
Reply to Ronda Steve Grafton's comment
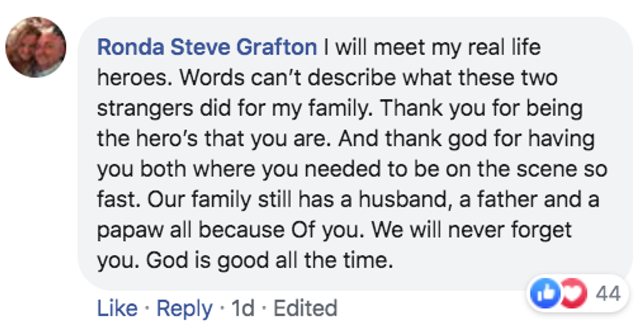coord(184,308)
